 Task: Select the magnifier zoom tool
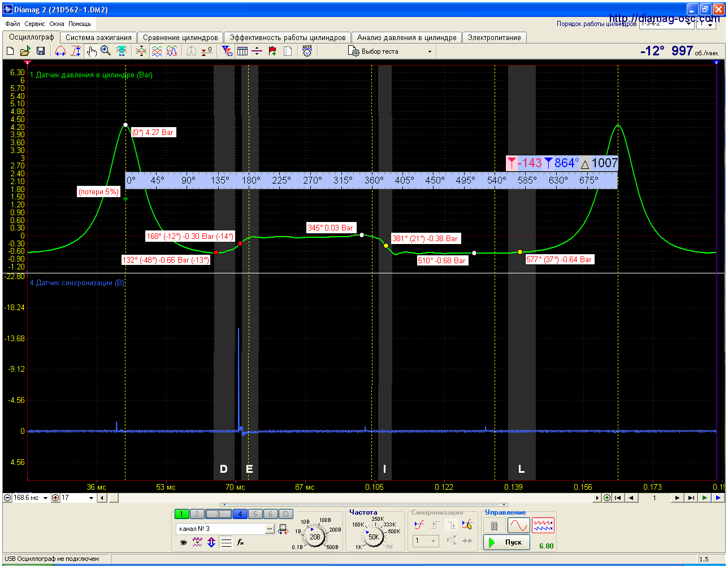(x=106, y=51)
